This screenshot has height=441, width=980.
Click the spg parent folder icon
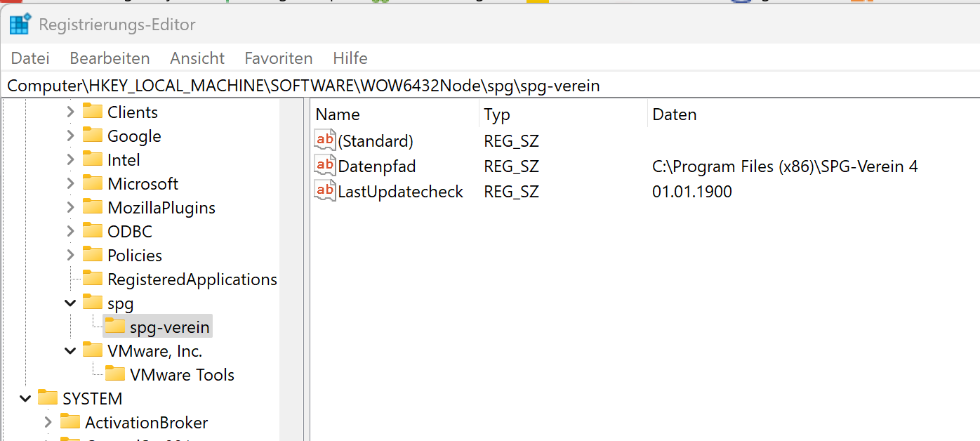[93, 303]
